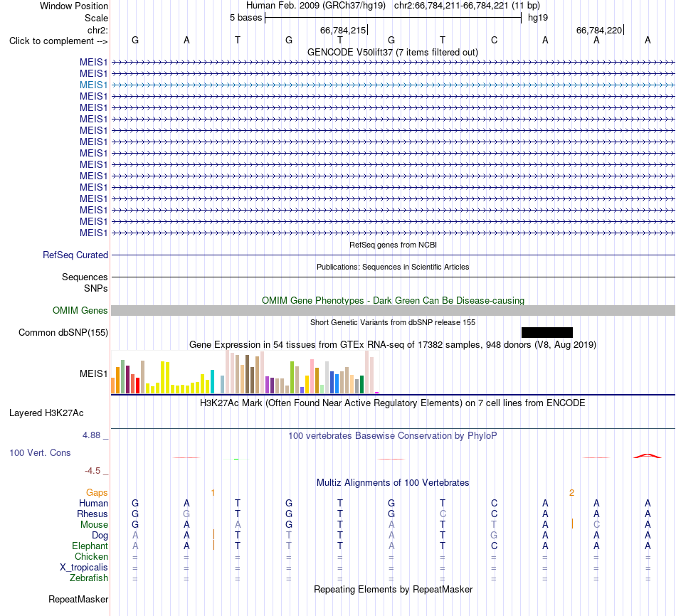The image size is (676, 616).
Task: Click the orange insertion mark in the Mouse row
Action: pyautogui.click(x=572, y=524)
